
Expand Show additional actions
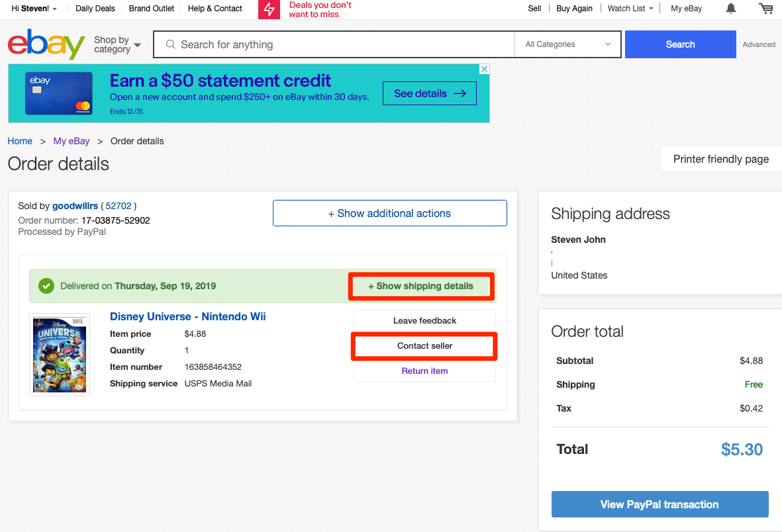point(389,213)
